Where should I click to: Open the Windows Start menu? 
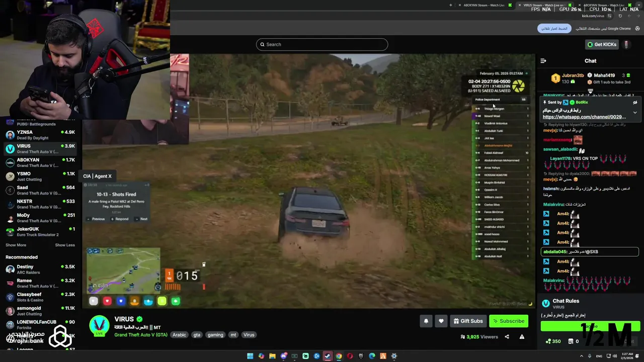click(x=250, y=356)
